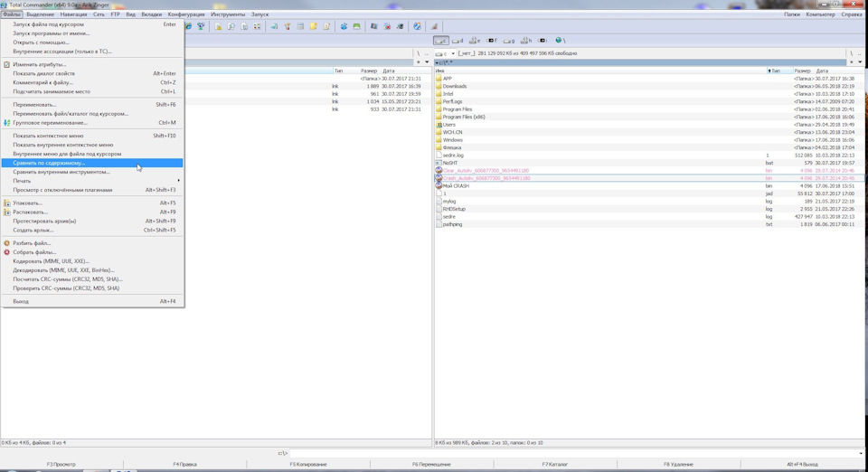Select the pathping txt file row

click(x=648, y=224)
